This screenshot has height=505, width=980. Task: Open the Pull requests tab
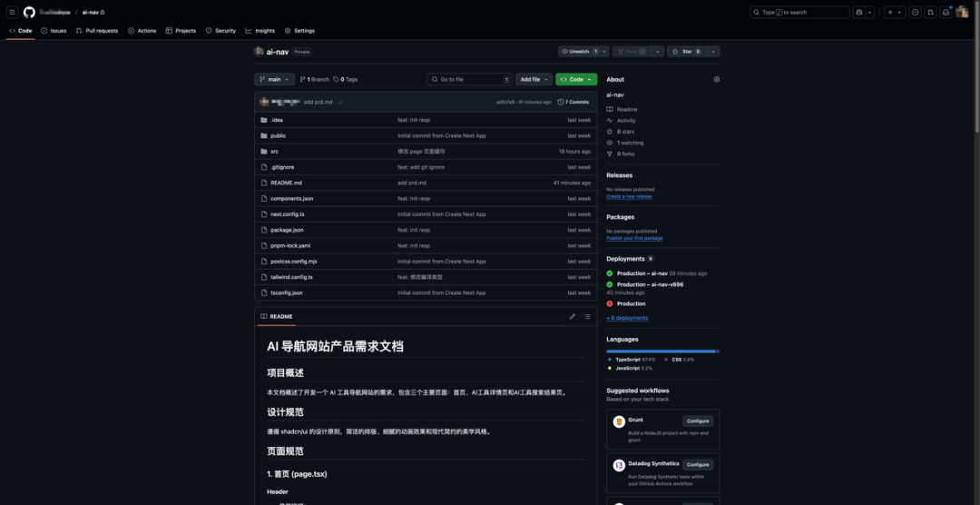97,31
